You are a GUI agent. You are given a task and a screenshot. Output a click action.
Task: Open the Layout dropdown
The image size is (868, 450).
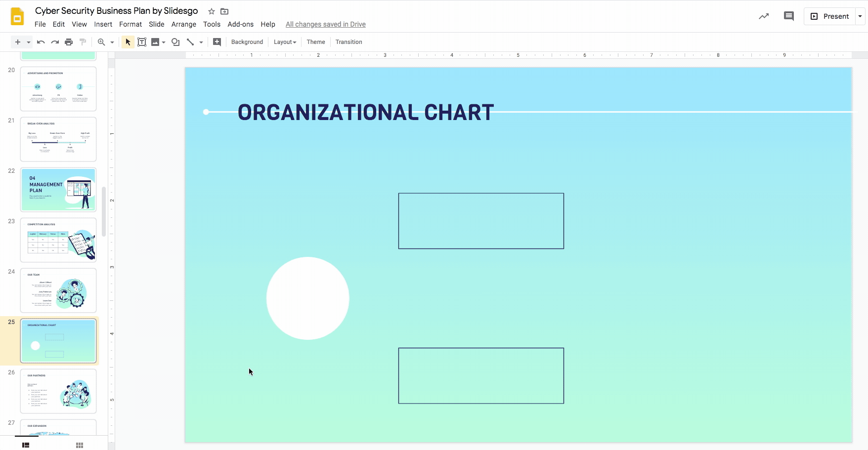point(285,42)
